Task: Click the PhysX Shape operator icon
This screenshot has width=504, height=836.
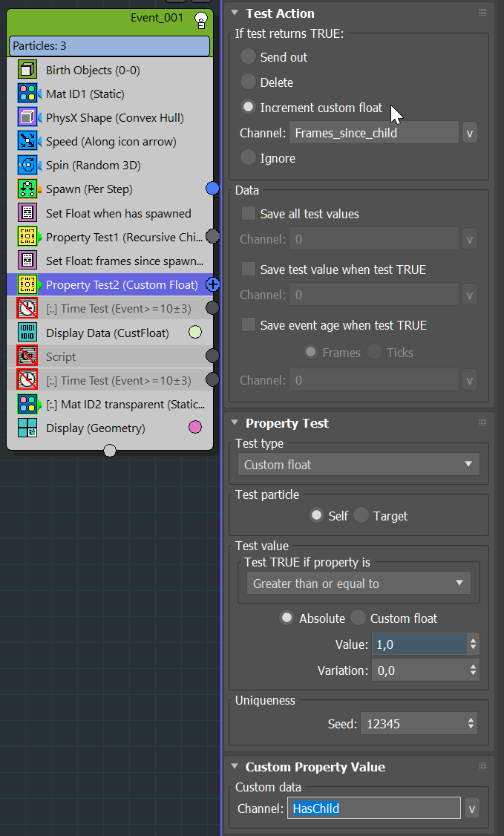Action: pyautogui.click(x=27, y=118)
